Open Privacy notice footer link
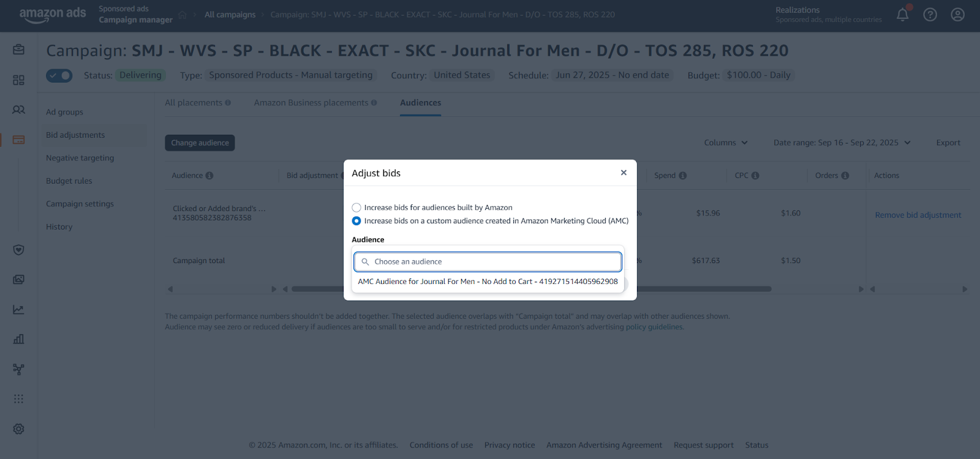The height and width of the screenshot is (459, 980). tap(510, 446)
